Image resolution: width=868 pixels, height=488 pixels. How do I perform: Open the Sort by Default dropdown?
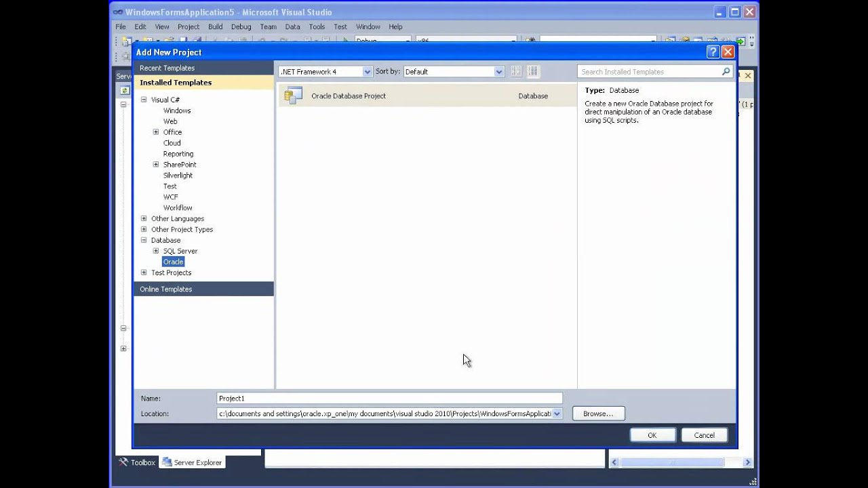499,71
